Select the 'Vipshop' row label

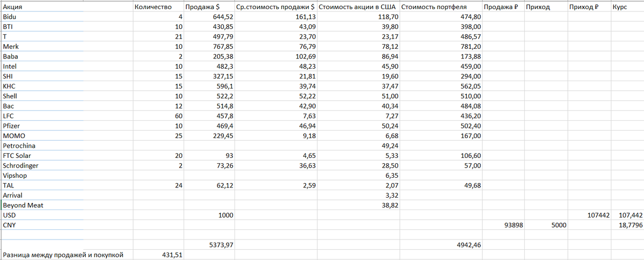coord(67,175)
